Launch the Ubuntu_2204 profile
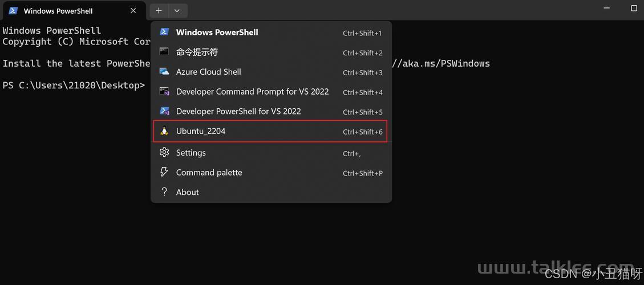Viewport: 644px width, 285px height. (270, 132)
